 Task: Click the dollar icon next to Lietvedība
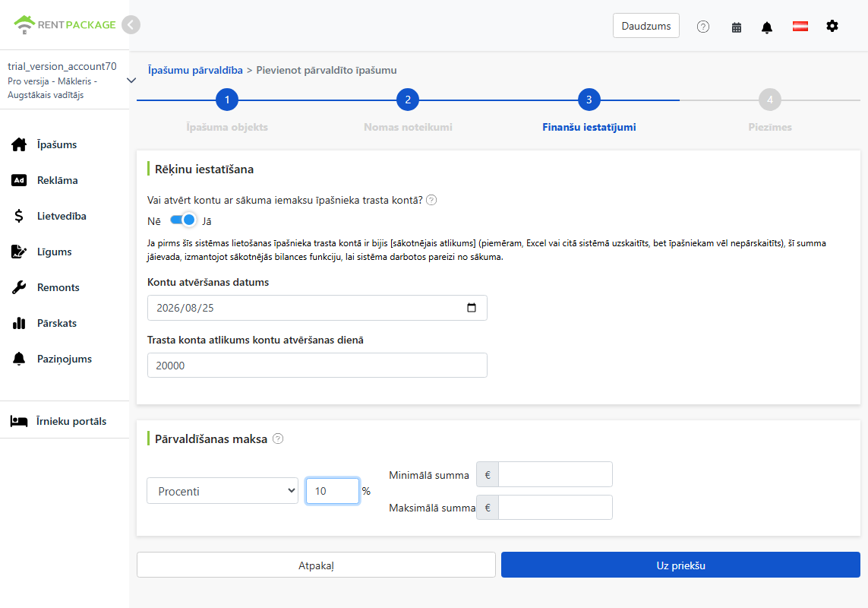(19, 216)
